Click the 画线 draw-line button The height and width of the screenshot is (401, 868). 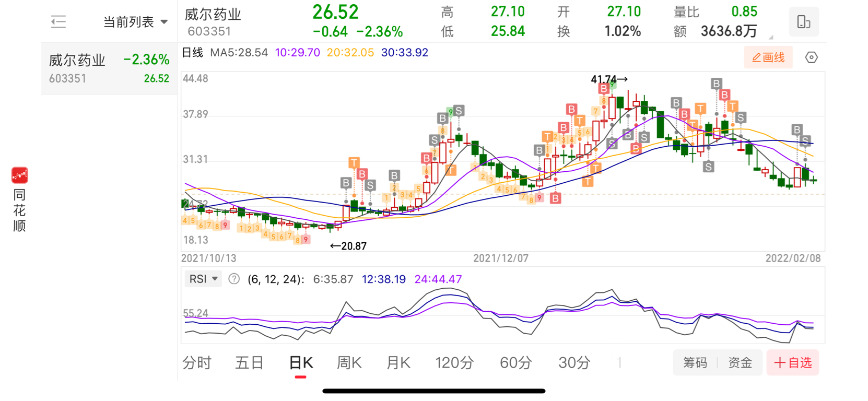coord(768,57)
